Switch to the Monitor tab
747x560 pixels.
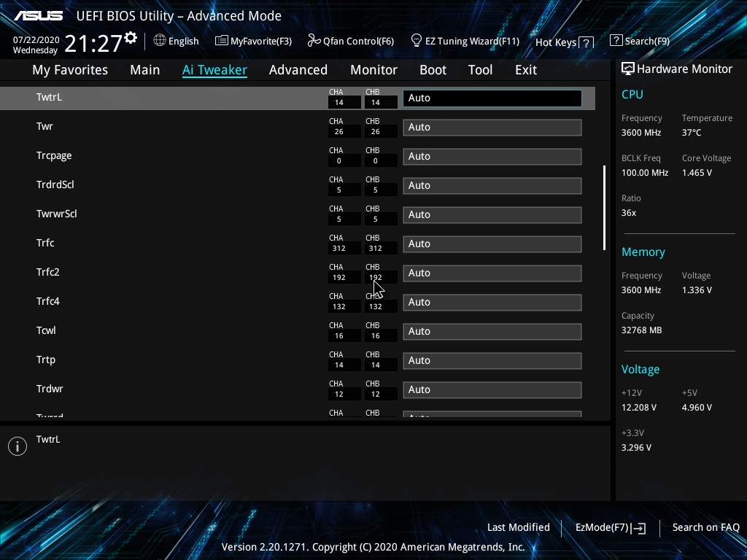(x=373, y=70)
